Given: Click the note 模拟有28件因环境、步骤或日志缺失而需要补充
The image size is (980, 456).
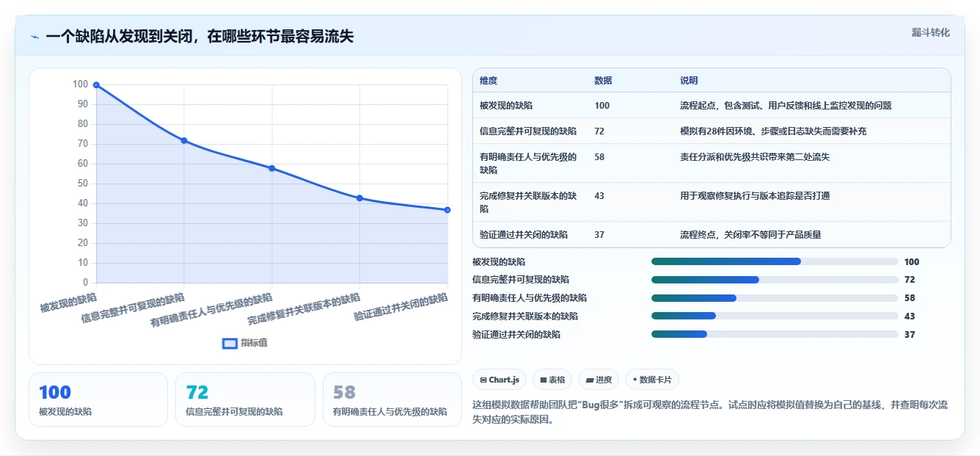Looking at the screenshot, I should pos(774,131).
